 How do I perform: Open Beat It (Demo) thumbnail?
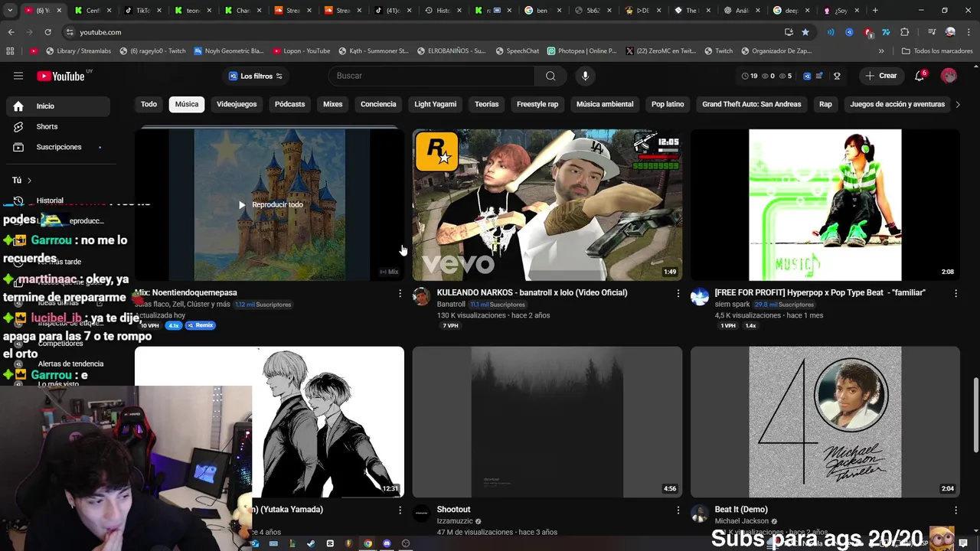tap(825, 422)
